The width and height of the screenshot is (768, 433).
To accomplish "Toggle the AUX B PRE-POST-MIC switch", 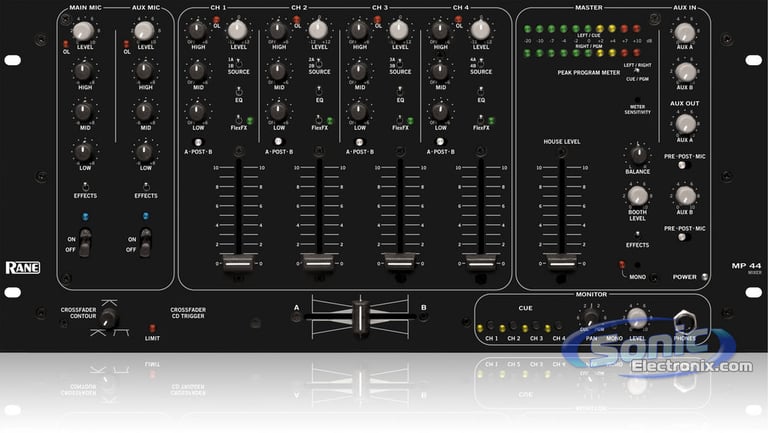I will [683, 237].
